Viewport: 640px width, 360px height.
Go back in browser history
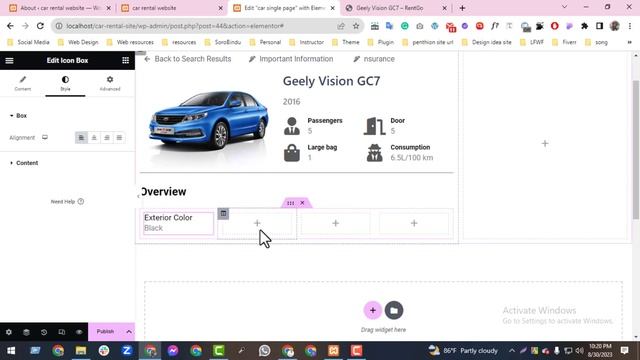10,26
